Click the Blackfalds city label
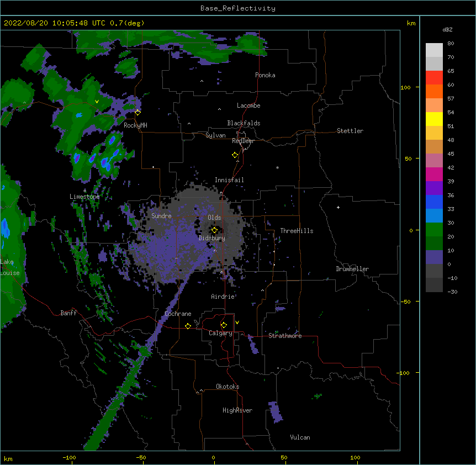Image resolution: width=476 pixels, height=465 pixels. coord(244,123)
